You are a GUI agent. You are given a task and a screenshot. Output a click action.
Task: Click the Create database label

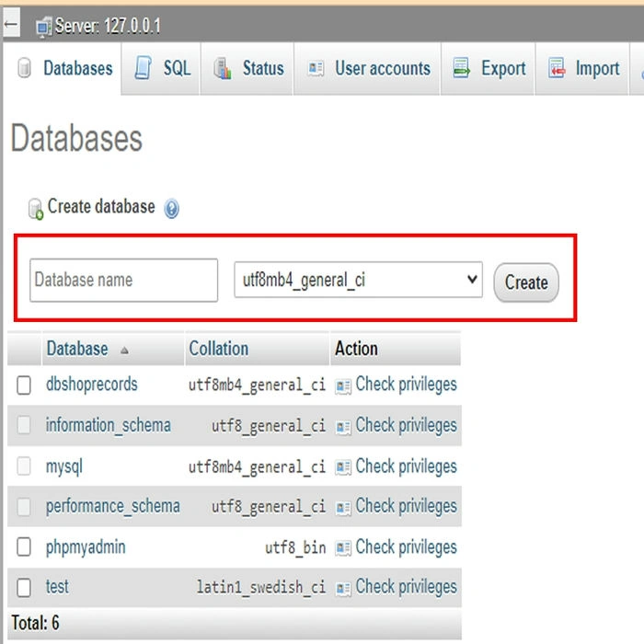101,206
